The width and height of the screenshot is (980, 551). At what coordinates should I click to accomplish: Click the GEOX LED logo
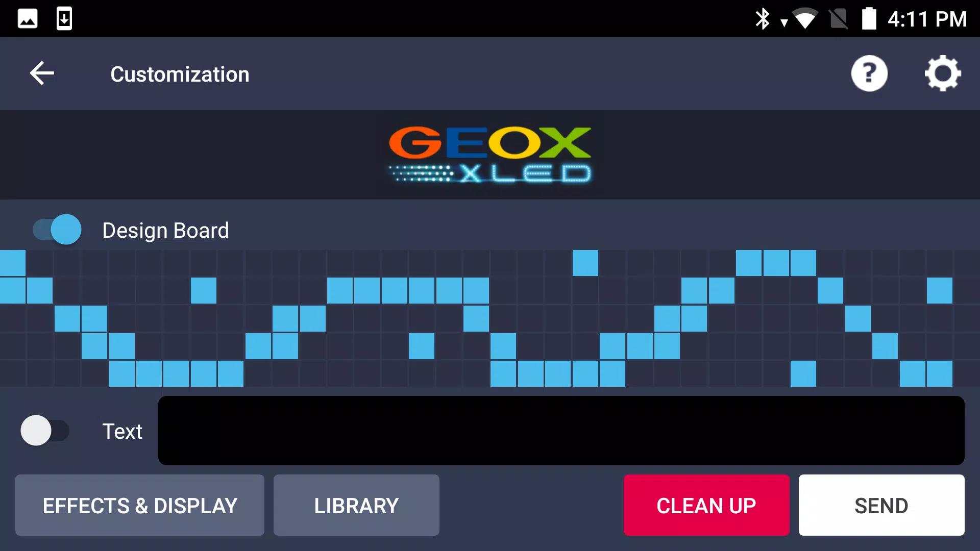click(x=489, y=155)
